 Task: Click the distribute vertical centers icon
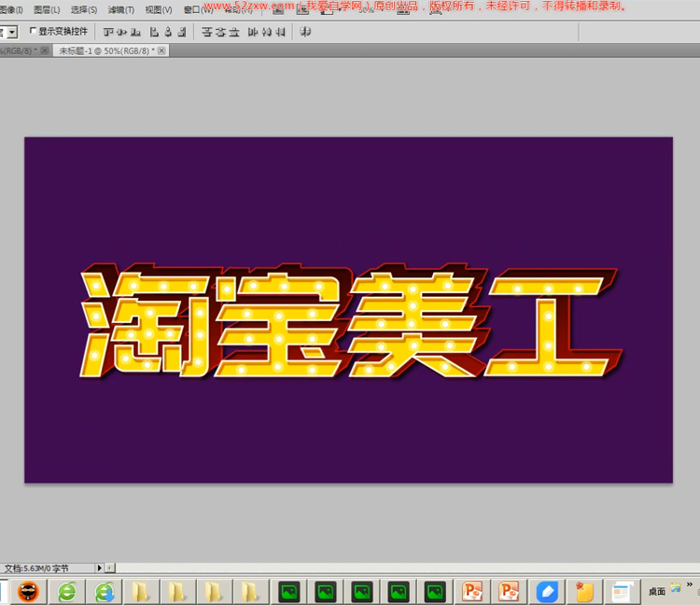click(x=220, y=32)
